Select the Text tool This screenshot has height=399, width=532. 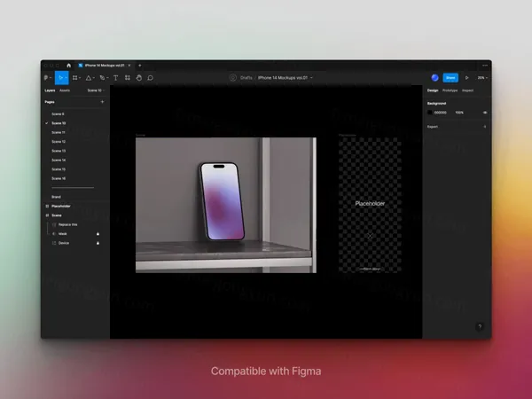(115, 78)
